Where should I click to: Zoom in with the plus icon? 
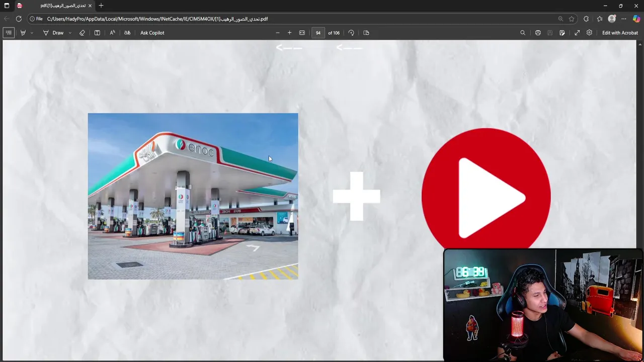(289, 33)
